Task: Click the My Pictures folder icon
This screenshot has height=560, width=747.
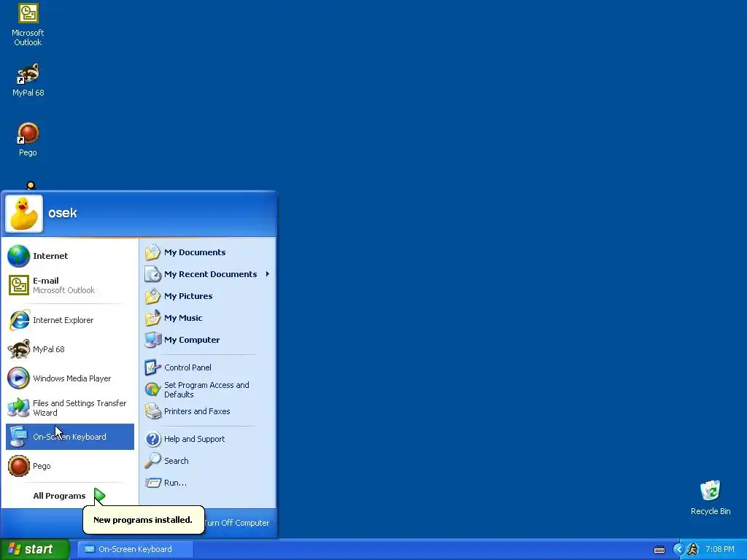Action: [x=153, y=296]
